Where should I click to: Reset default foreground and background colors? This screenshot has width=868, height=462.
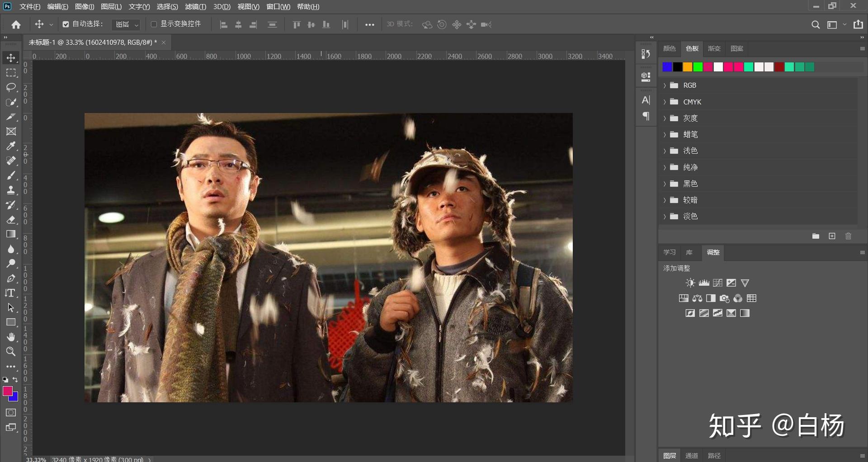pos(5,380)
